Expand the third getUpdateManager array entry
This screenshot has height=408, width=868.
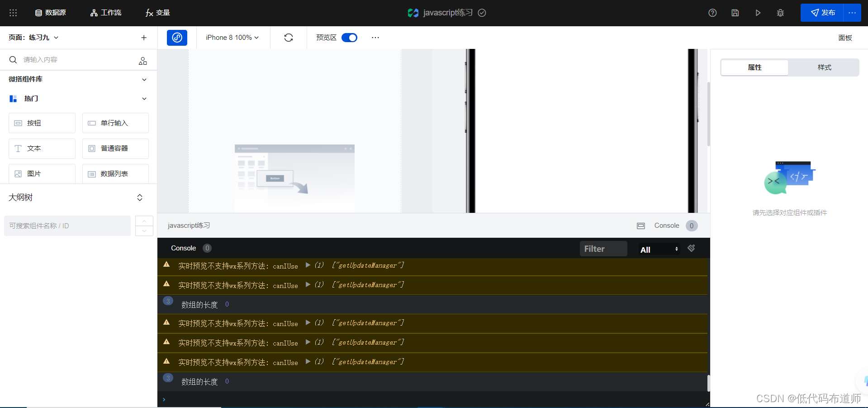pyautogui.click(x=308, y=322)
